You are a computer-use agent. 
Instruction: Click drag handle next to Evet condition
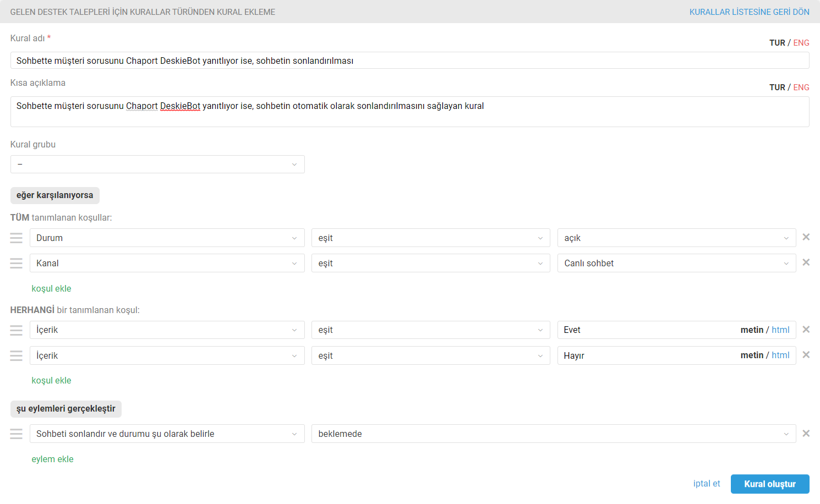[17, 330]
